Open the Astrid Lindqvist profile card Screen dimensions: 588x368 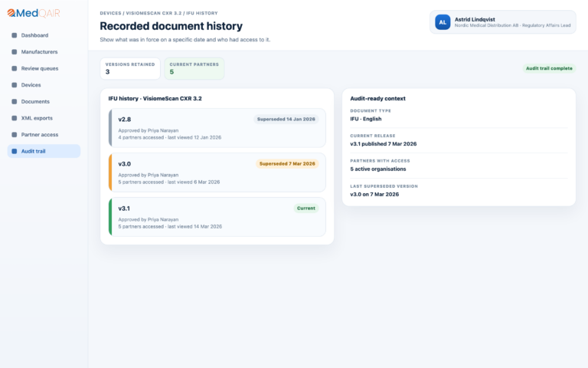(502, 22)
